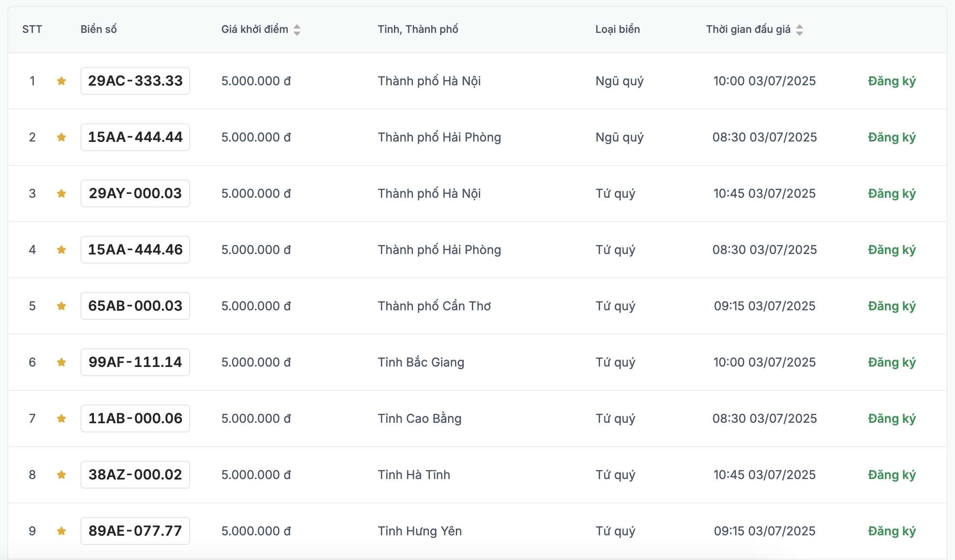Toggle the star icon for 89AE-077.77

pyautogui.click(x=61, y=531)
